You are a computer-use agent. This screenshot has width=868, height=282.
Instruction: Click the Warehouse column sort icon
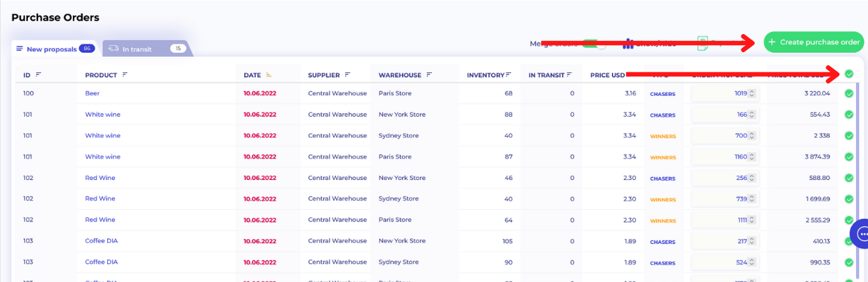(429, 75)
